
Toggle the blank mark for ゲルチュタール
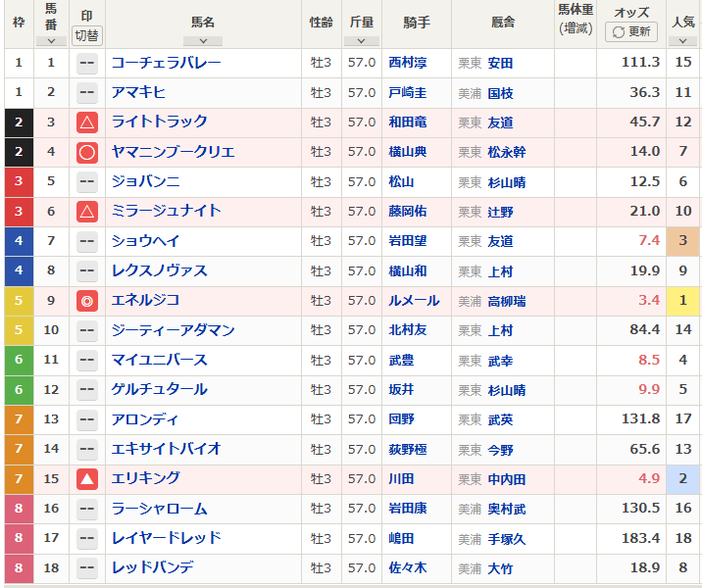[x=86, y=390]
